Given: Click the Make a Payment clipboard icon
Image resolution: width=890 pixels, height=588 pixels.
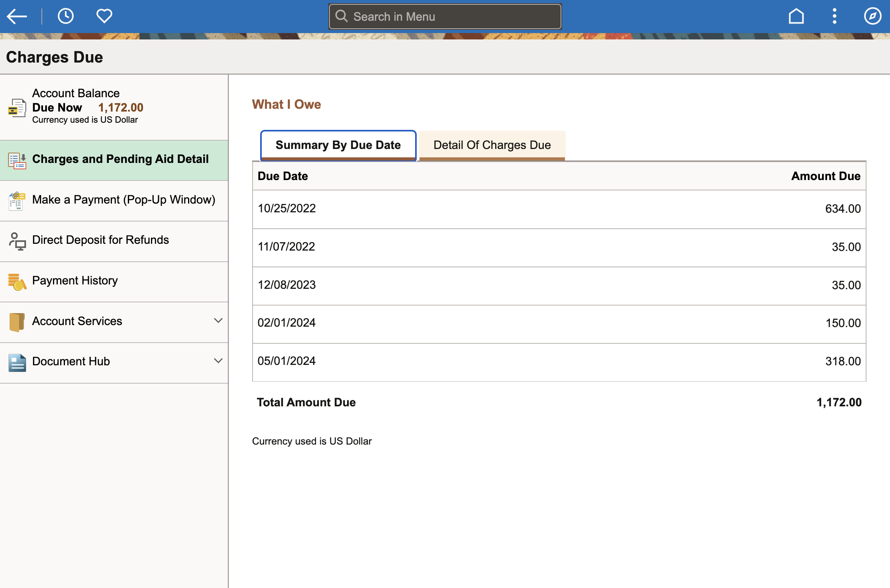Looking at the screenshot, I should (x=17, y=201).
